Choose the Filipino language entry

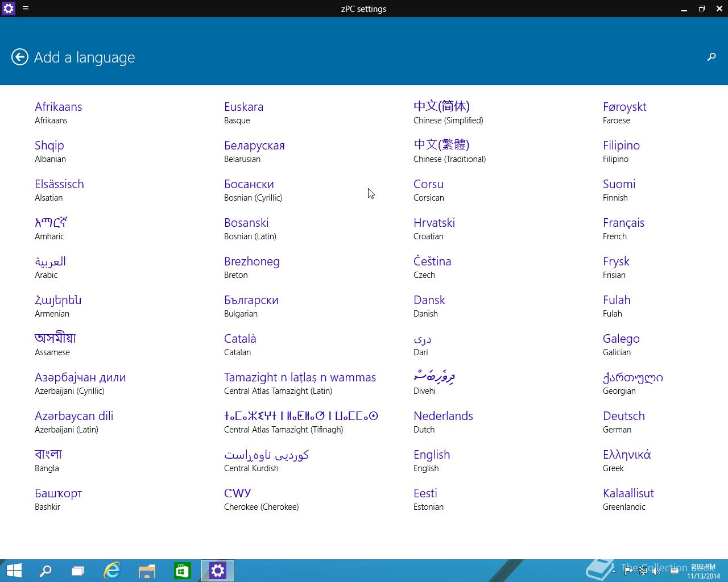tap(622, 151)
